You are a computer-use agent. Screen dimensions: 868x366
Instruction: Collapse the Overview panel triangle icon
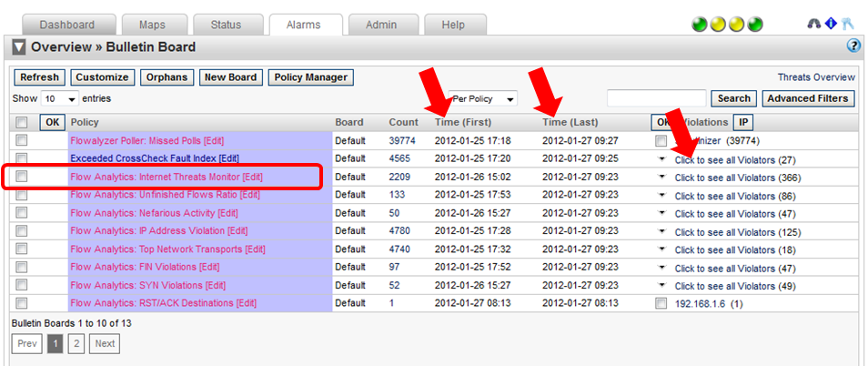pos(19,46)
